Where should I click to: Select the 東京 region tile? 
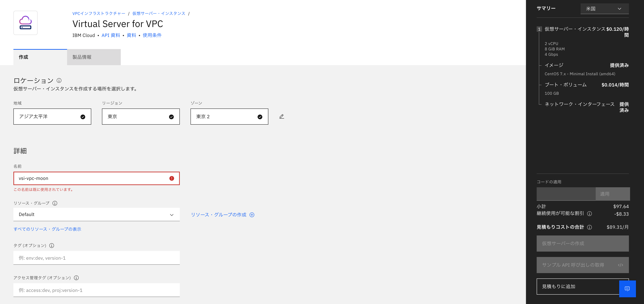[141, 116]
